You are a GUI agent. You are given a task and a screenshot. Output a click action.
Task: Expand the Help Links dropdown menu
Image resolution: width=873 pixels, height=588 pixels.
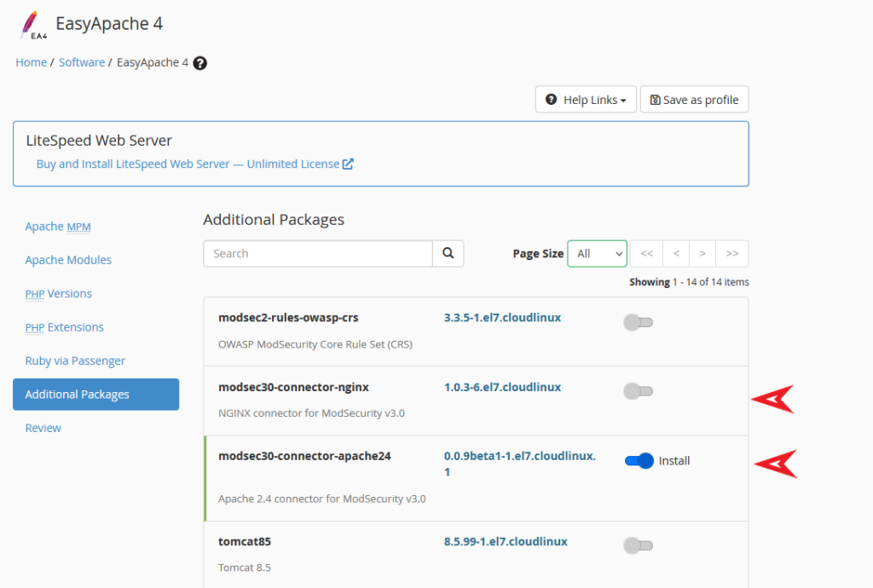[x=586, y=100]
